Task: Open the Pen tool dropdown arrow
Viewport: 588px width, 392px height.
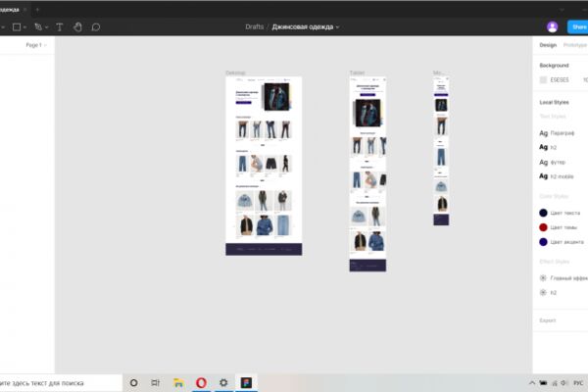Action: pos(46,27)
